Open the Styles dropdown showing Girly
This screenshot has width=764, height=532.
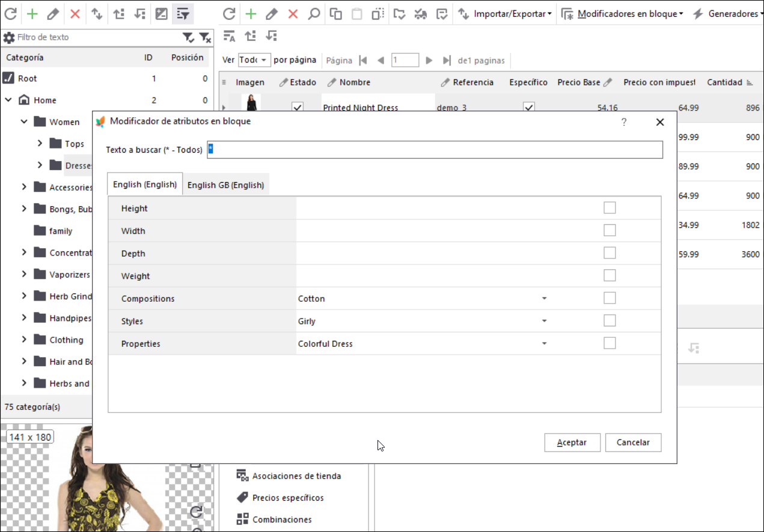coord(544,321)
